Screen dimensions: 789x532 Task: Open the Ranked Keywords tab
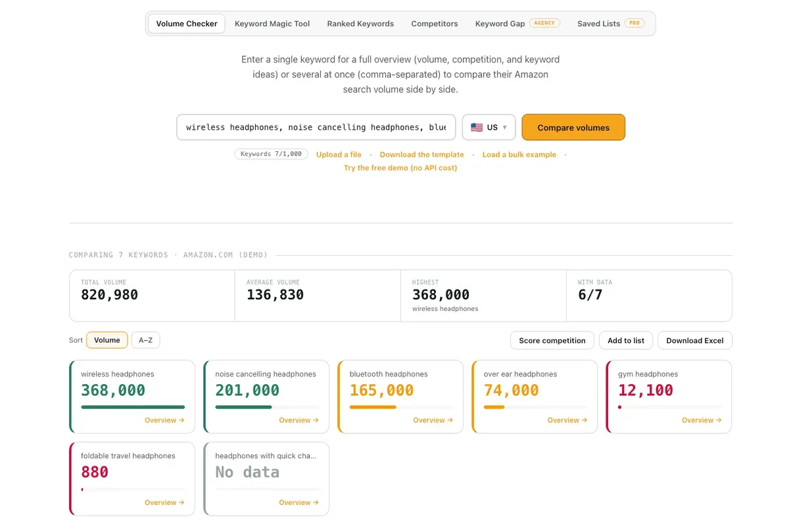coord(360,24)
